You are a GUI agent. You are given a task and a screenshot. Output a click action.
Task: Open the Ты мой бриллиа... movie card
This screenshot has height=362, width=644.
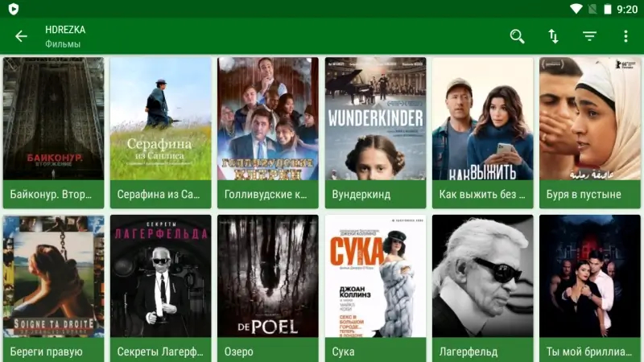[590, 288]
